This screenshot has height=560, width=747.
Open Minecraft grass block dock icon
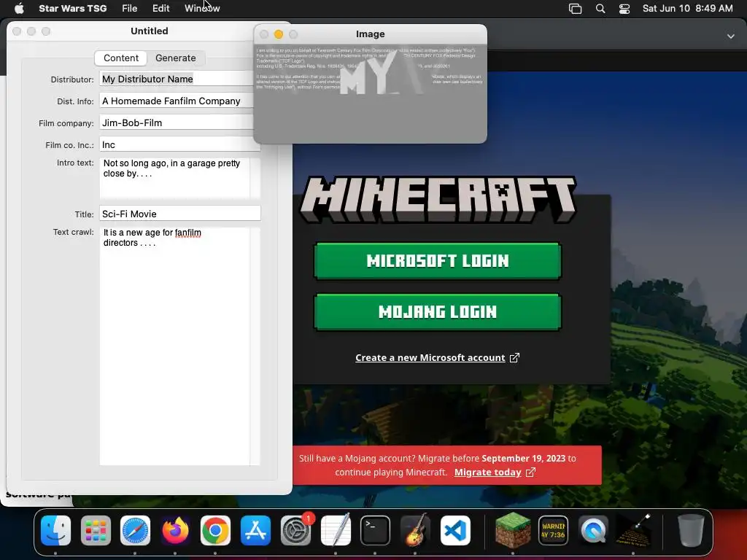click(513, 530)
